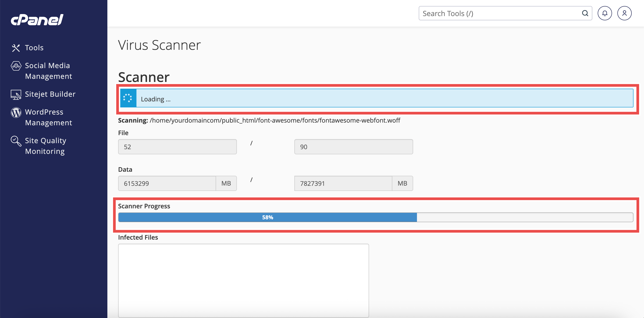Open the Site Quality Monitoring link
644x318 pixels.
(45, 146)
